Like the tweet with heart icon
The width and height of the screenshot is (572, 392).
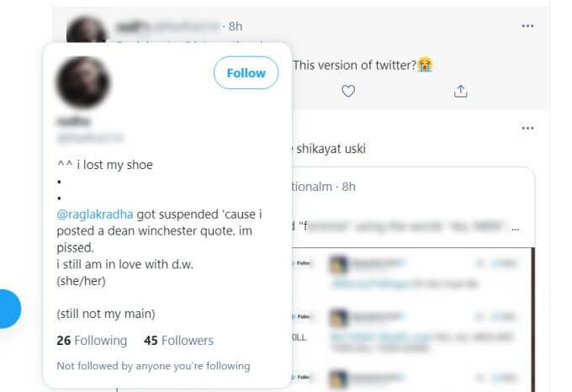(x=348, y=91)
